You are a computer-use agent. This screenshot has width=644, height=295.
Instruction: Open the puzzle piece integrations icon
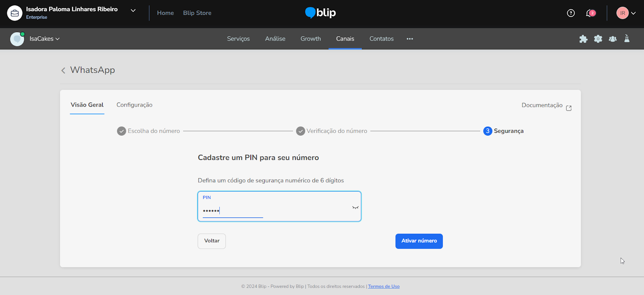583,39
